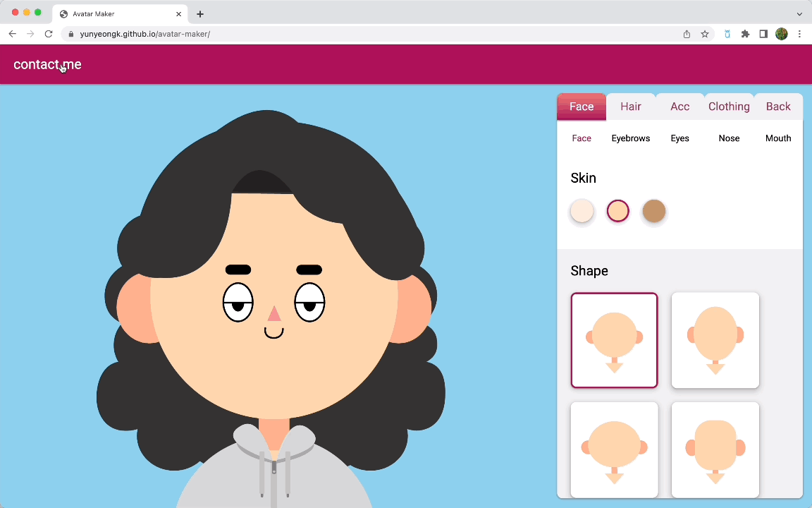
Task: Choose the squarish face shape thumbnail
Action: (715, 449)
